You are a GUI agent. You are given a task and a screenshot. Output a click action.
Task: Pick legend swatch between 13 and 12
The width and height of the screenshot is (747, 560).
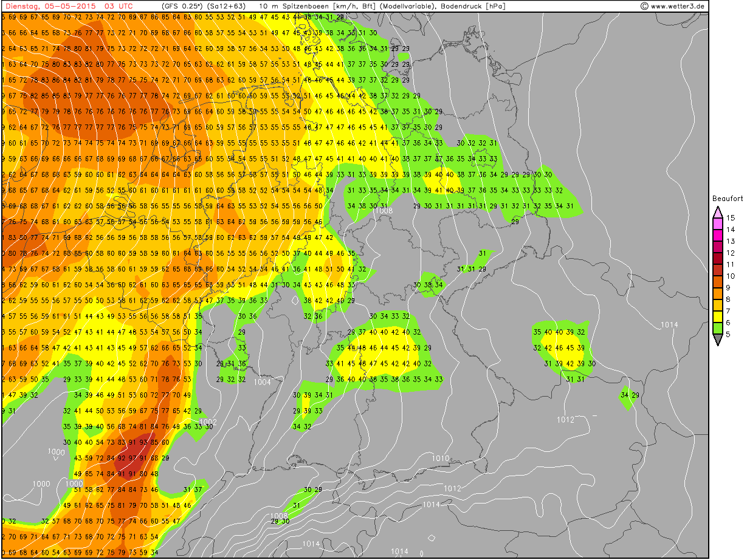pyautogui.click(x=717, y=247)
